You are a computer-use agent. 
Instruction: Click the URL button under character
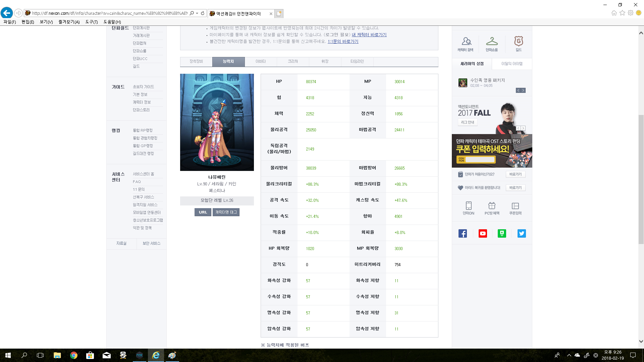pos(203,212)
